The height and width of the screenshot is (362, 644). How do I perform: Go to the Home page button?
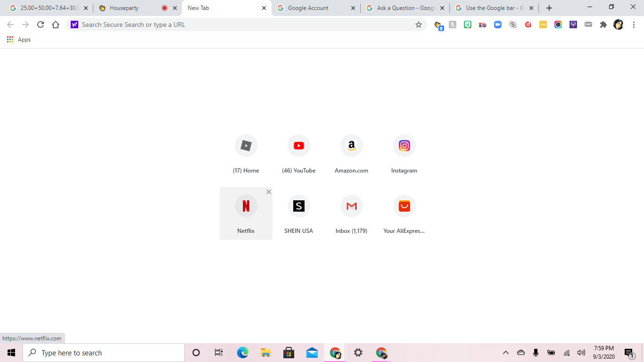click(56, 25)
